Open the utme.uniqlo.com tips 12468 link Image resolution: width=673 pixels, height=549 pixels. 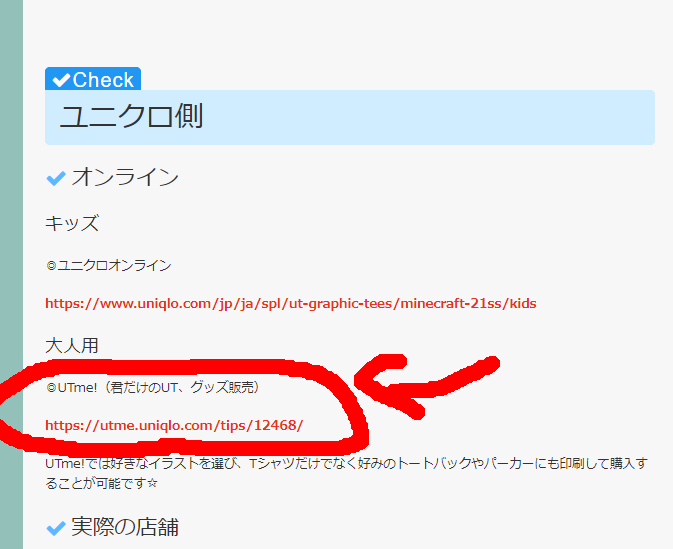(174, 425)
